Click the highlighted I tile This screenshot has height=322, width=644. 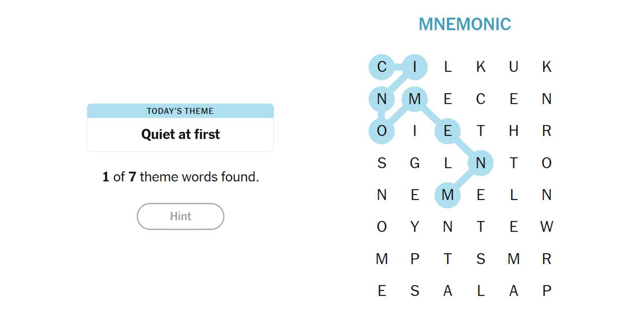415,67
